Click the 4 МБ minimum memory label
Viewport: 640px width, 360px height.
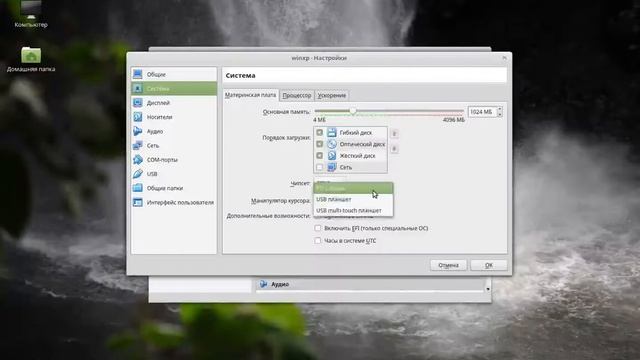point(319,120)
